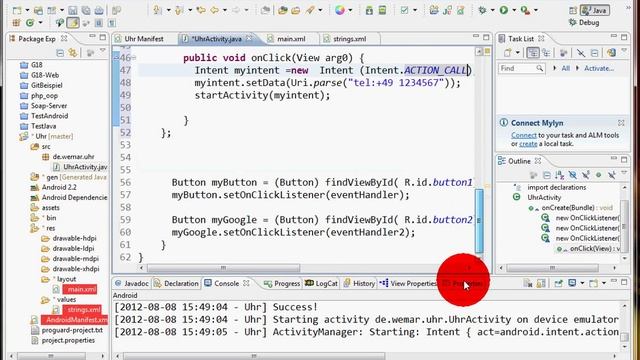Toggle Scroll Lock in Console toolbar
640x360 pixels.
coord(541,283)
